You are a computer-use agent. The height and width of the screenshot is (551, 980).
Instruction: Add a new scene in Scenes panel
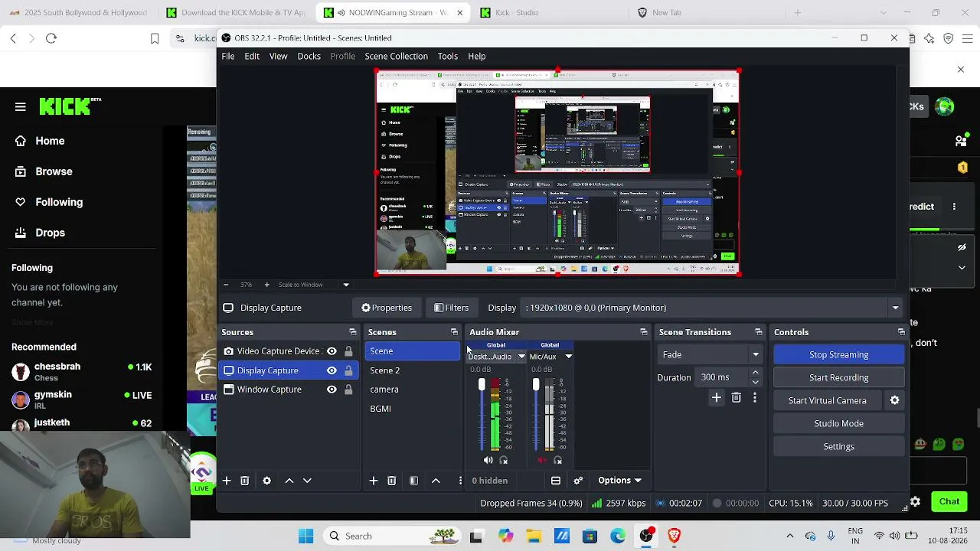click(x=374, y=481)
